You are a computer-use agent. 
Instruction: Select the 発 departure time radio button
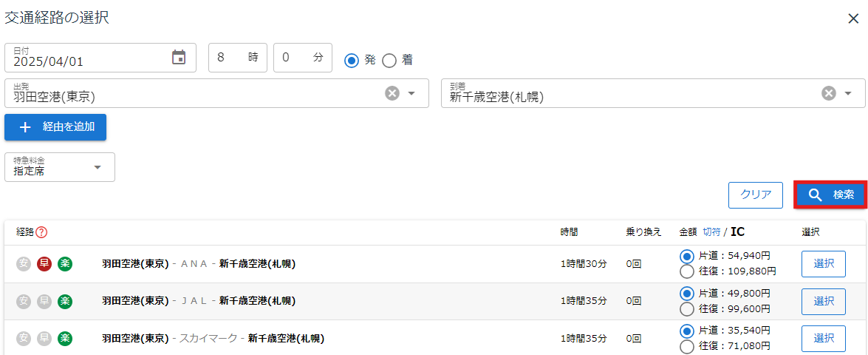point(352,60)
